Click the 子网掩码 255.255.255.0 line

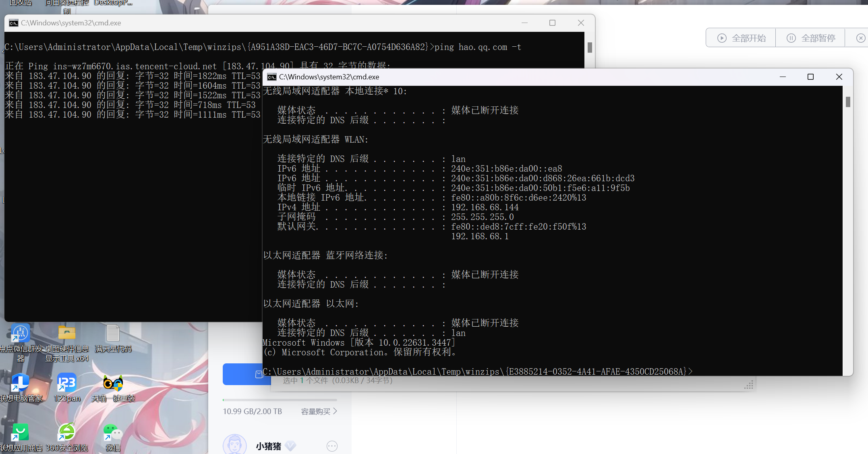(396, 217)
